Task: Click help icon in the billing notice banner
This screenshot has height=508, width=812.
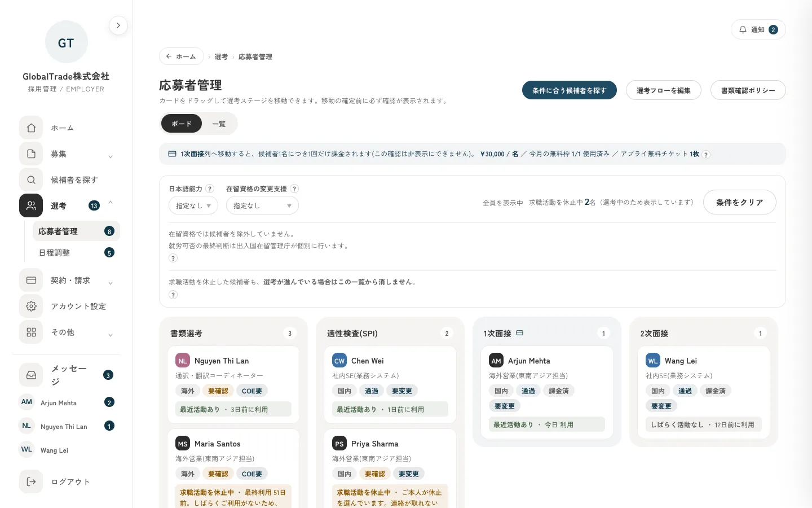Action: pyautogui.click(x=706, y=155)
